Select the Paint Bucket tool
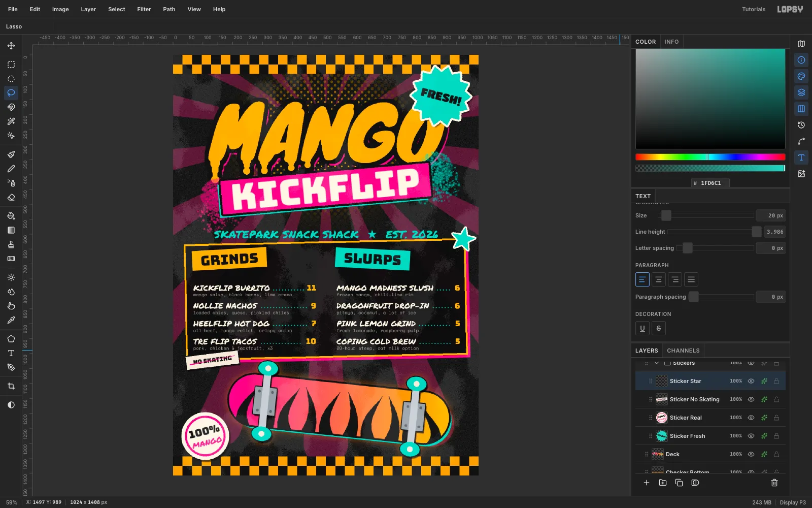The height and width of the screenshot is (508, 812). [x=11, y=216]
